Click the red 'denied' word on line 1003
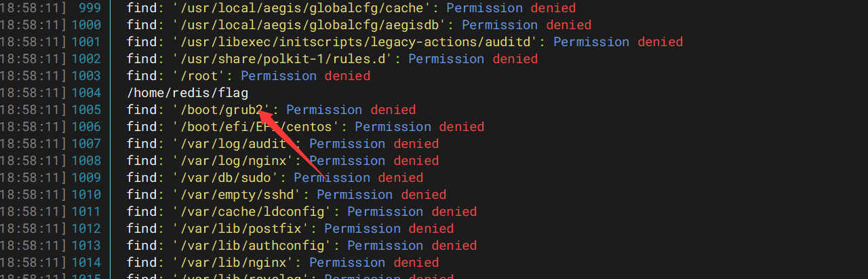Image resolution: width=868 pixels, height=279 pixels. click(x=348, y=76)
